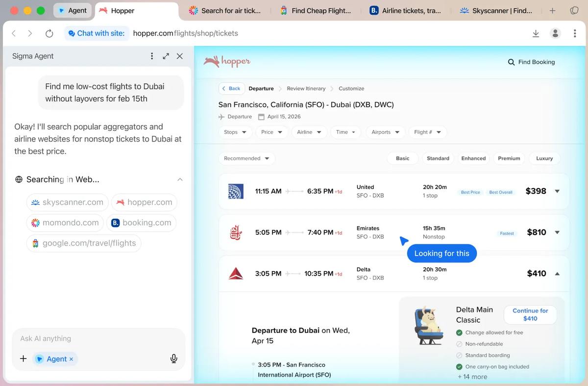The height and width of the screenshot is (386, 588).
Task: Remove the Agent chip in chat input
Action: 71,359
